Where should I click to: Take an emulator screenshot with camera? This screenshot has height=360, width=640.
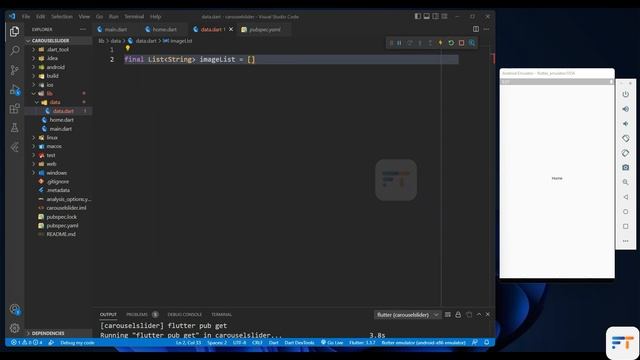[x=626, y=167]
